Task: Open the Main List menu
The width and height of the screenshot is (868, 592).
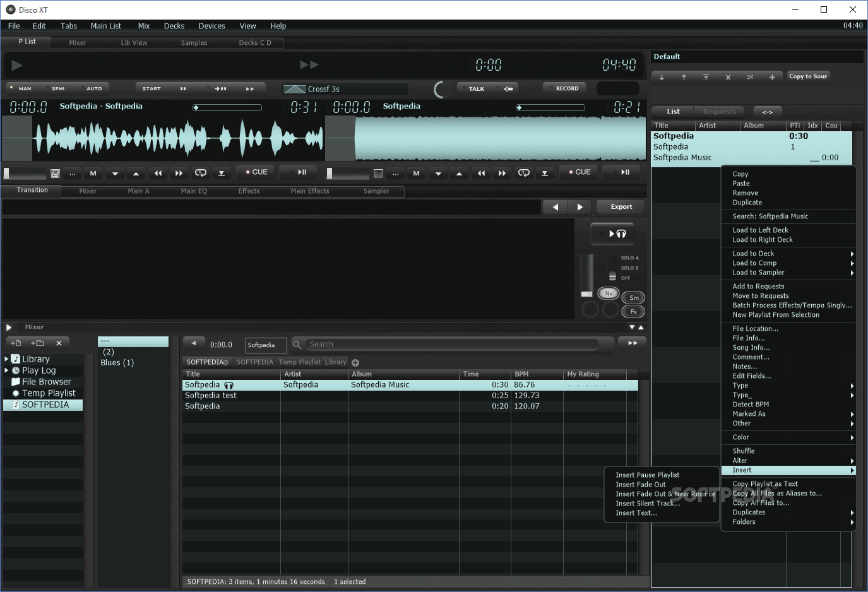Action: point(105,26)
